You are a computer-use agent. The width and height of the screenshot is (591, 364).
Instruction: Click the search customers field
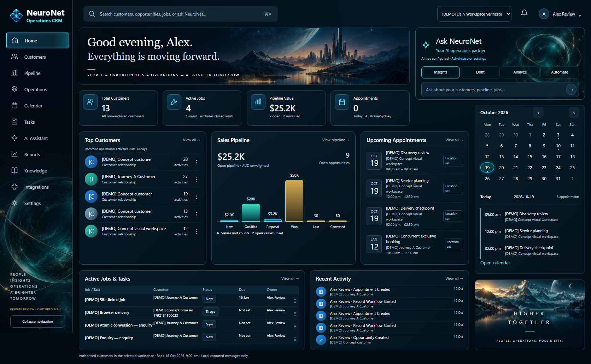[x=180, y=14]
